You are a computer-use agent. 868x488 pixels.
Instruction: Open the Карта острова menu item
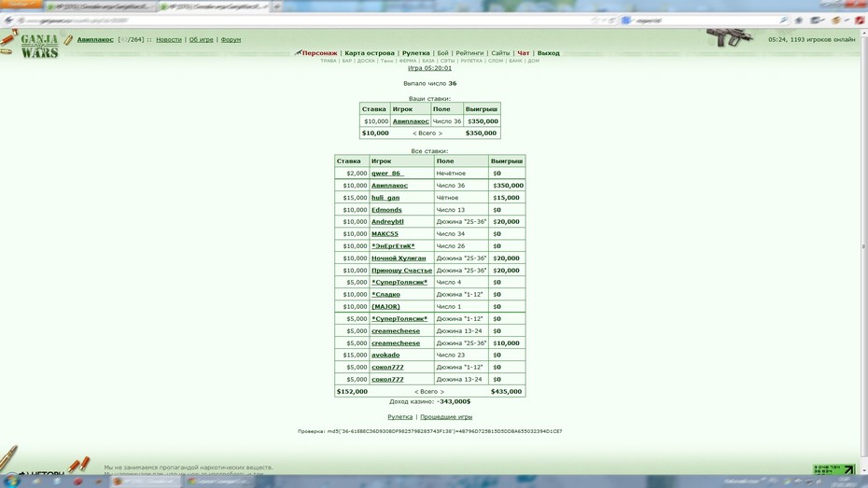point(370,53)
